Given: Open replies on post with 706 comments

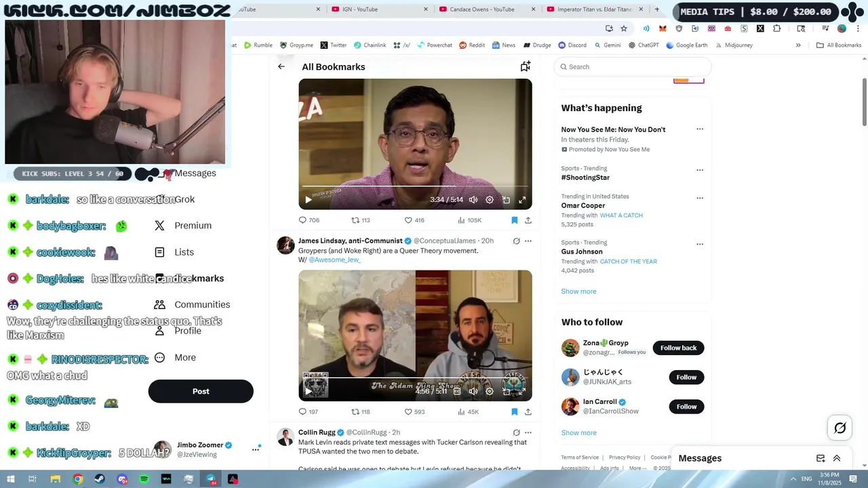Looking at the screenshot, I should (x=309, y=220).
